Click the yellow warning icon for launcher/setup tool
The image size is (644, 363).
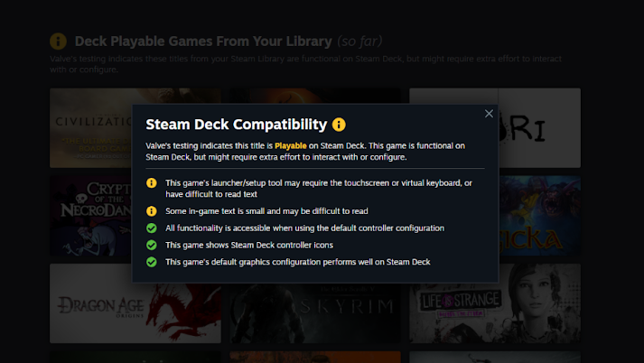pyautogui.click(x=152, y=183)
